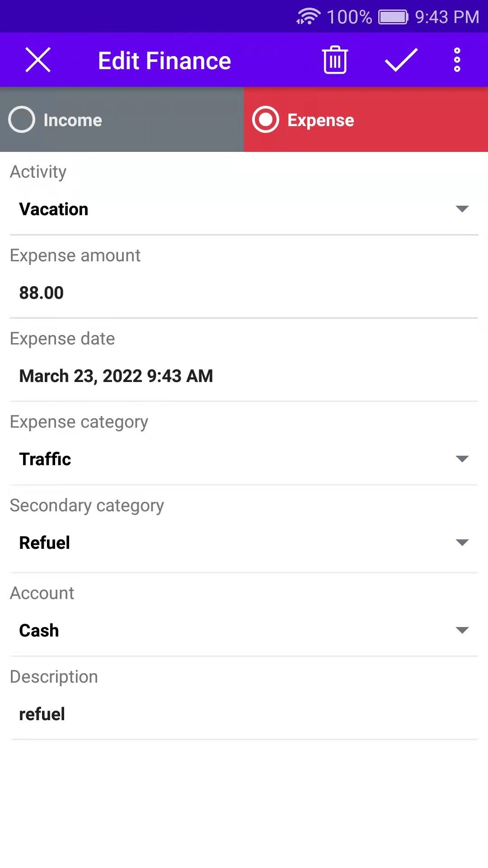Tap the X icon to cancel editing
The image size is (488, 868).
pos(38,60)
